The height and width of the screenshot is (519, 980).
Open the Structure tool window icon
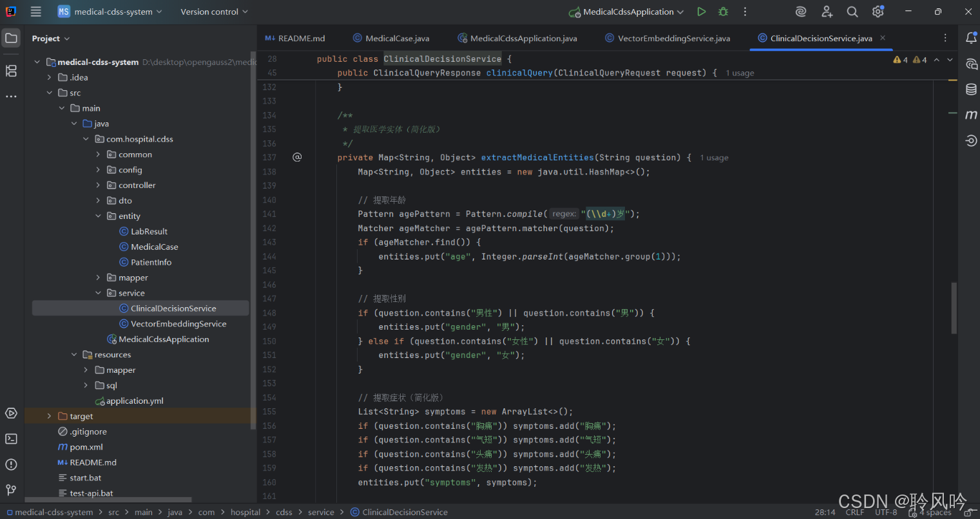(x=12, y=70)
